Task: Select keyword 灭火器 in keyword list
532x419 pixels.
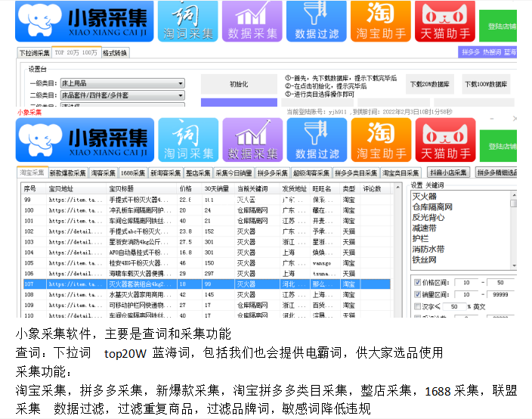Action: (x=425, y=196)
